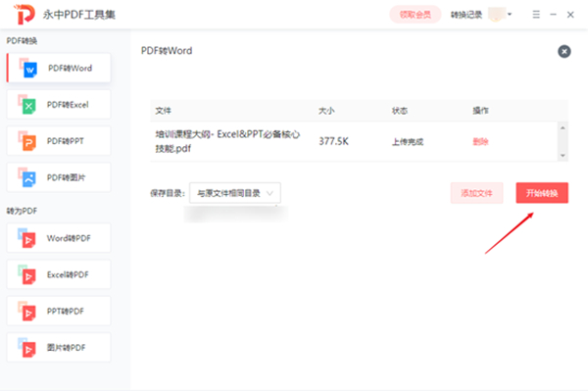Viewport: 588px width, 391px height.
Task: Click the 领取会员 pill button
Action: click(x=416, y=15)
